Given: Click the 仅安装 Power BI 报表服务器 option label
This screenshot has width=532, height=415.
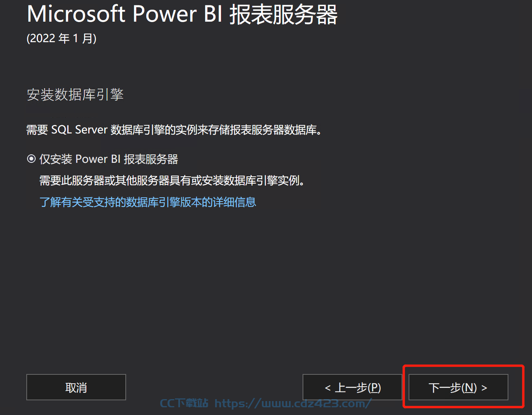Looking at the screenshot, I should tap(109, 159).
